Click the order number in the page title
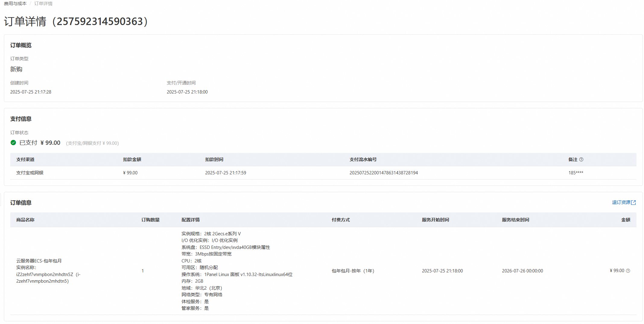This screenshot has height=324, width=644. point(100,22)
